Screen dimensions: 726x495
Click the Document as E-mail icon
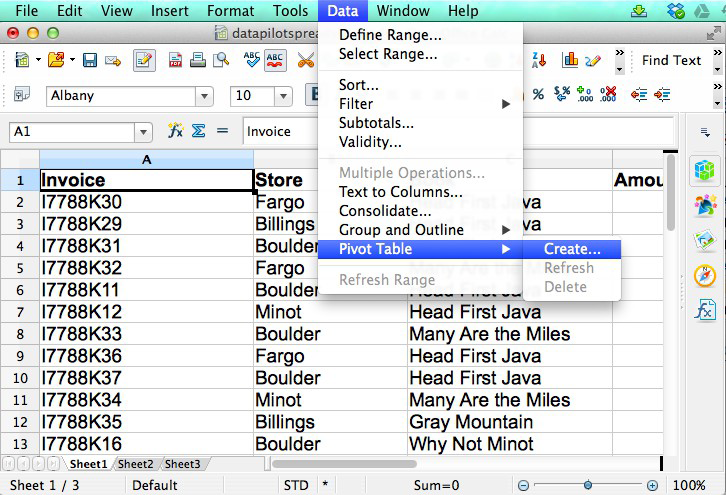113,60
